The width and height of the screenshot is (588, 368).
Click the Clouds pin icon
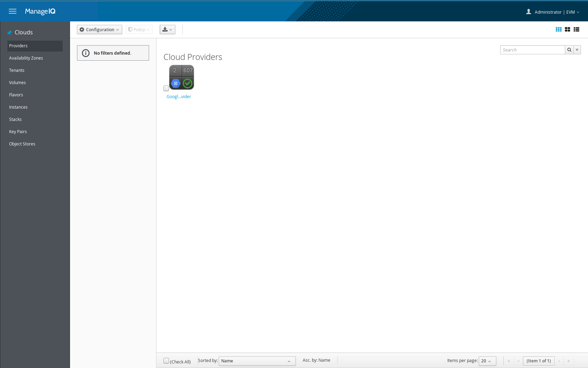point(10,33)
